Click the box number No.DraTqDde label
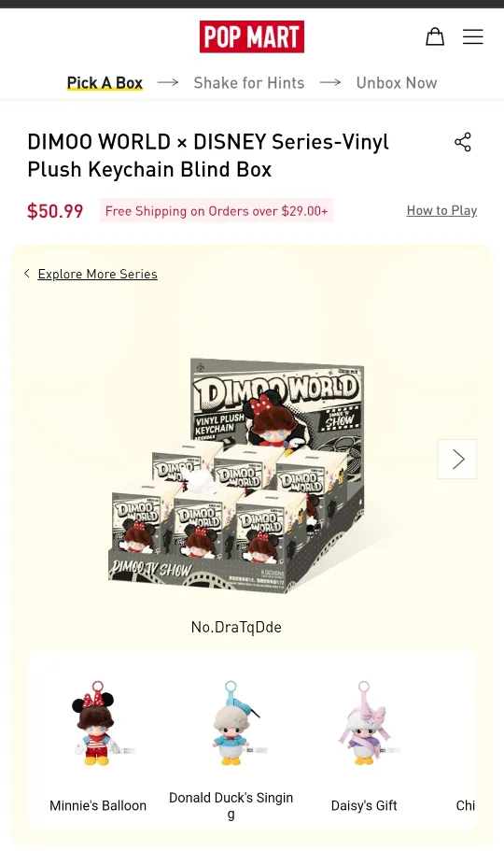Image resolution: width=504 pixels, height=851 pixels. pos(236,627)
